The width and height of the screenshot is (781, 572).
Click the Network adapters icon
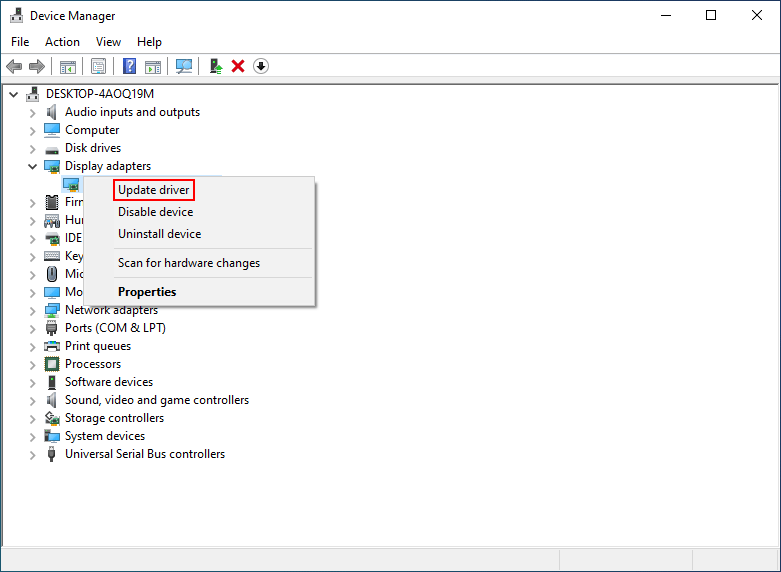pos(52,310)
